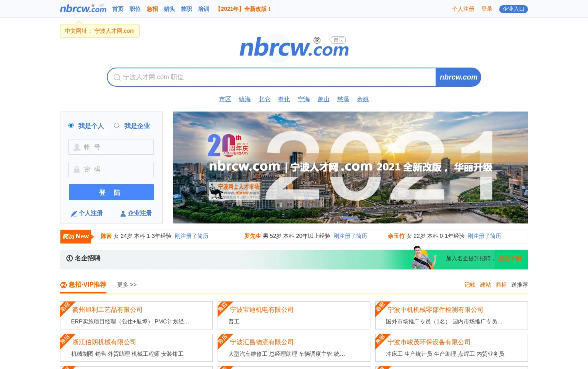Click the 登 陆 login button

pyautogui.click(x=111, y=192)
